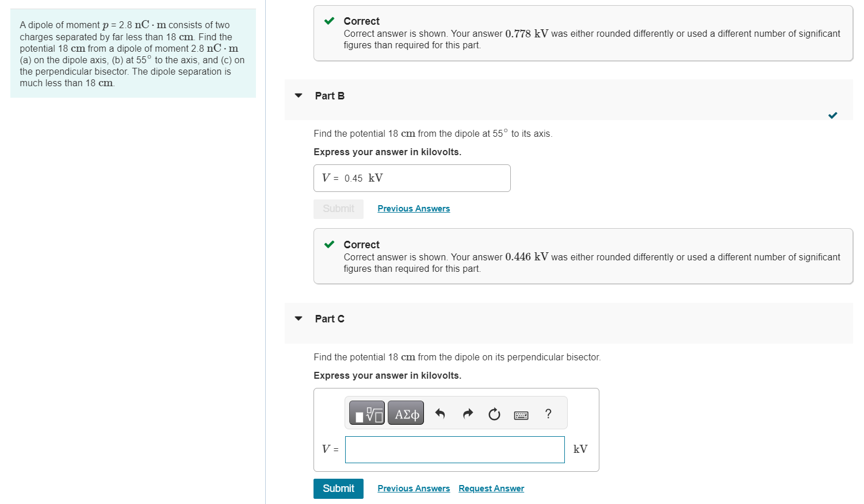The height and width of the screenshot is (504, 864).
Task: Click the redo arrow in the equation editor
Action: [x=467, y=413]
